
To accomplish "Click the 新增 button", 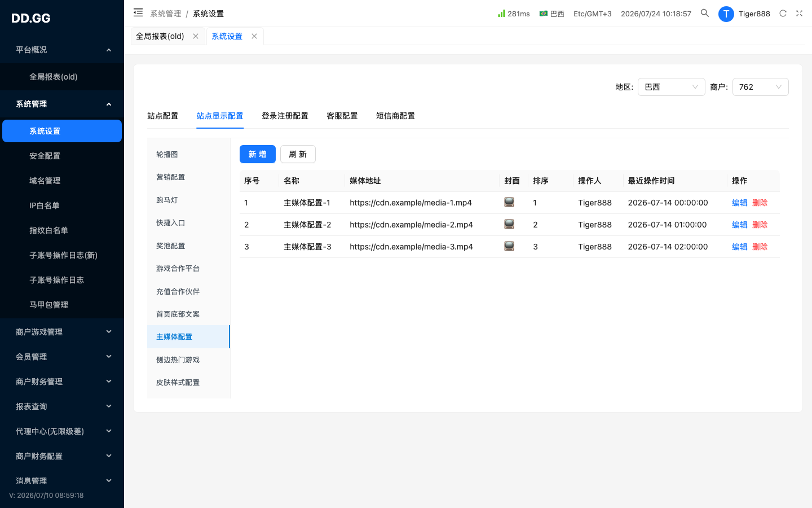I will [x=258, y=154].
